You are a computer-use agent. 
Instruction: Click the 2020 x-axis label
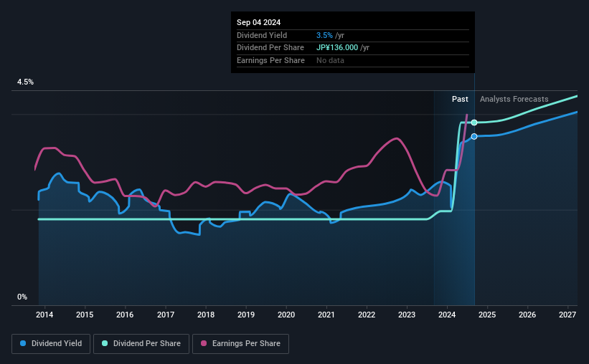[286, 315]
